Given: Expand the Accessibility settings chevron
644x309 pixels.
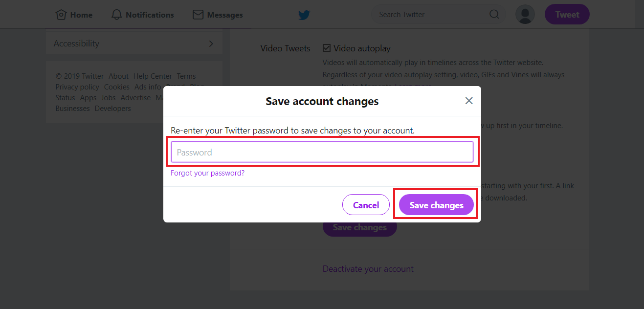Looking at the screenshot, I should click(211, 44).
